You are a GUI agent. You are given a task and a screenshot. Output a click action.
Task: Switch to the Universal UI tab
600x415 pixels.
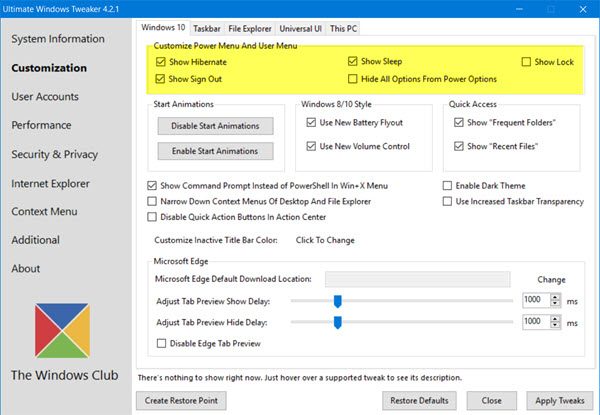tap(300, 29)
